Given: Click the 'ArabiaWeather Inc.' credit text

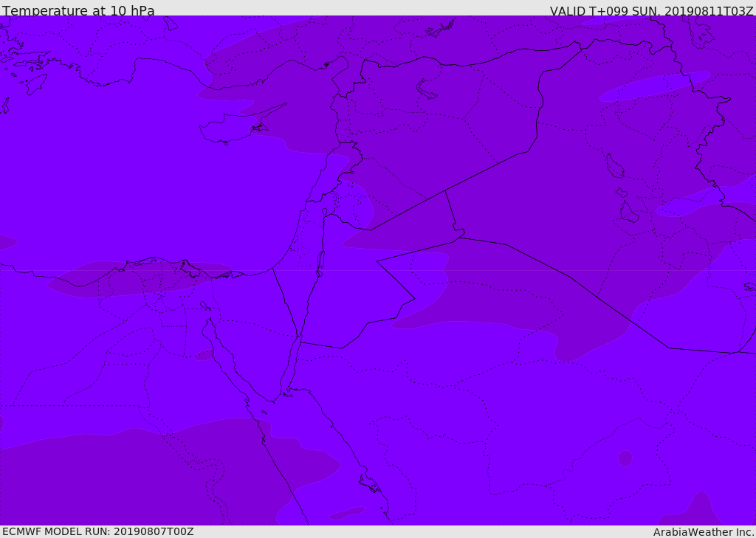Looking at the screenshot, I should (704, 532).
